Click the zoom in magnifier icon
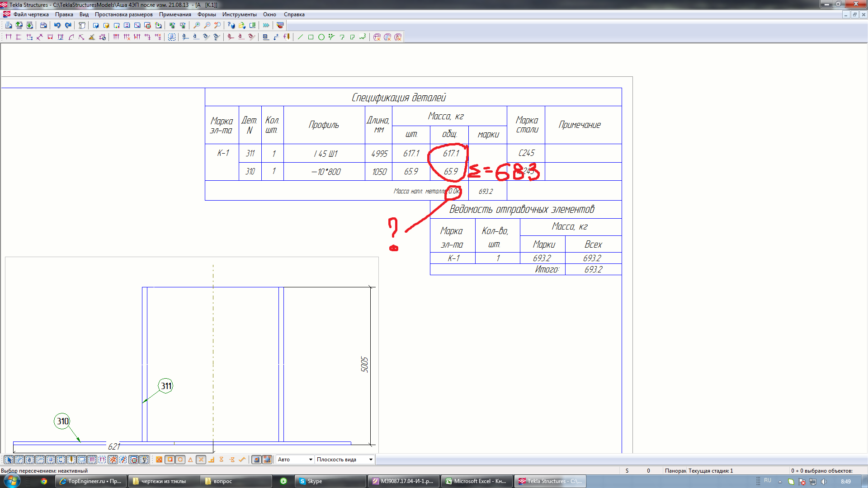Image resolution: width=868 pixels, height=488 pixels. pyautogui.click(x=197, y=26)
